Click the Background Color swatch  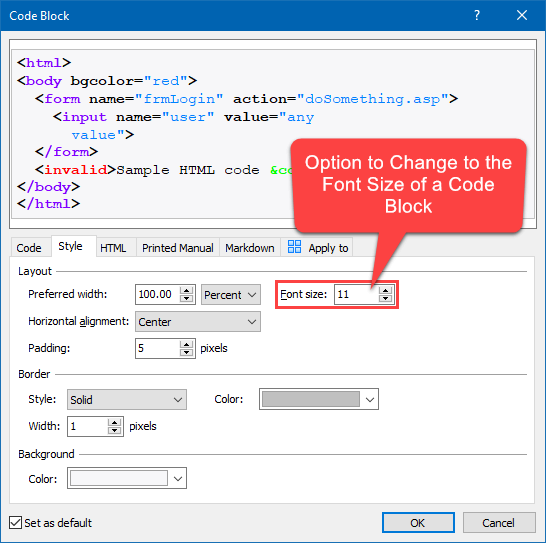(x=119, y=478)
